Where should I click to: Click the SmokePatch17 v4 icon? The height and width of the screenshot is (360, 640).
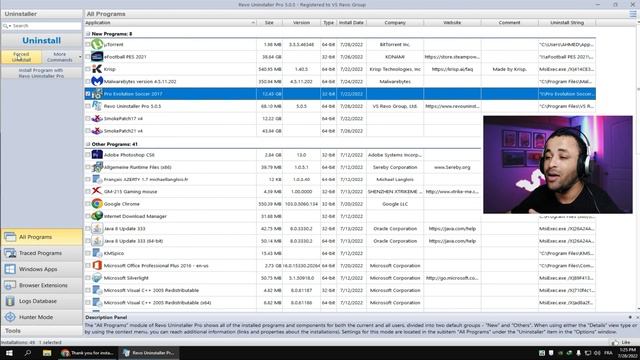pos(97,118)
